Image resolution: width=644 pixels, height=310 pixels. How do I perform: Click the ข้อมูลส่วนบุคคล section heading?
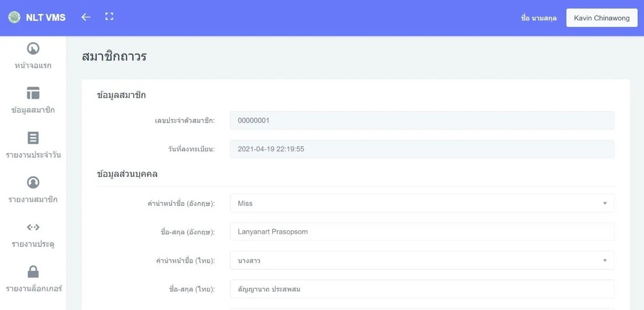127,174
